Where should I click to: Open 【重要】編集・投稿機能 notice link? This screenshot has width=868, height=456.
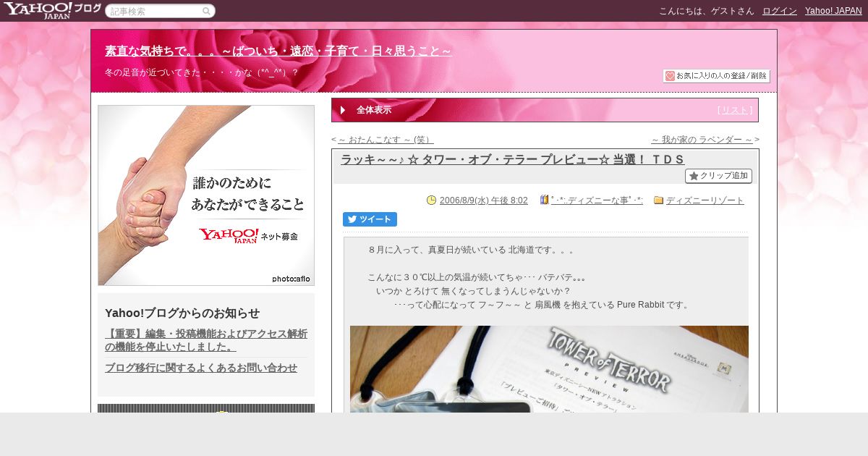coord(206,340)
